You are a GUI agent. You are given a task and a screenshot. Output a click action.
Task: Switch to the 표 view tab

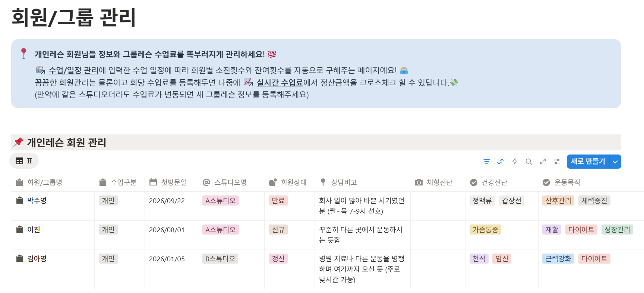[x=24, y=161]
